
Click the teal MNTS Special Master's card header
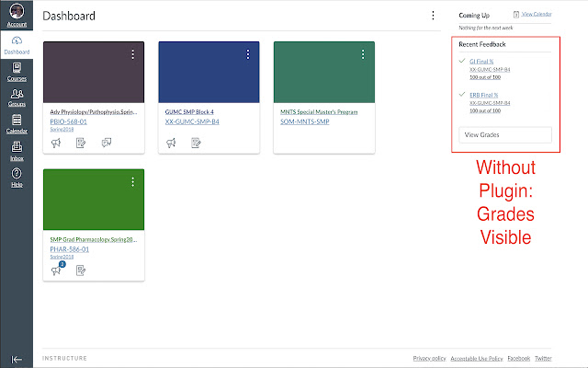click(x=324, y=72)
